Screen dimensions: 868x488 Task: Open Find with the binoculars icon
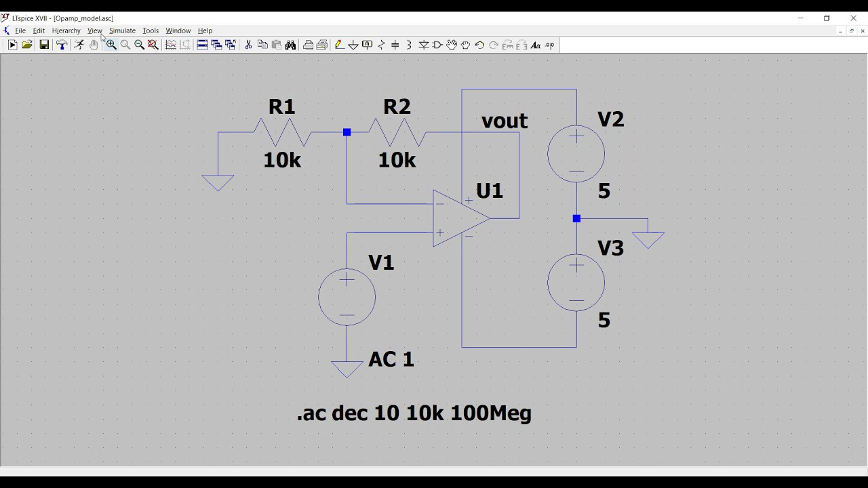[291, 45]
